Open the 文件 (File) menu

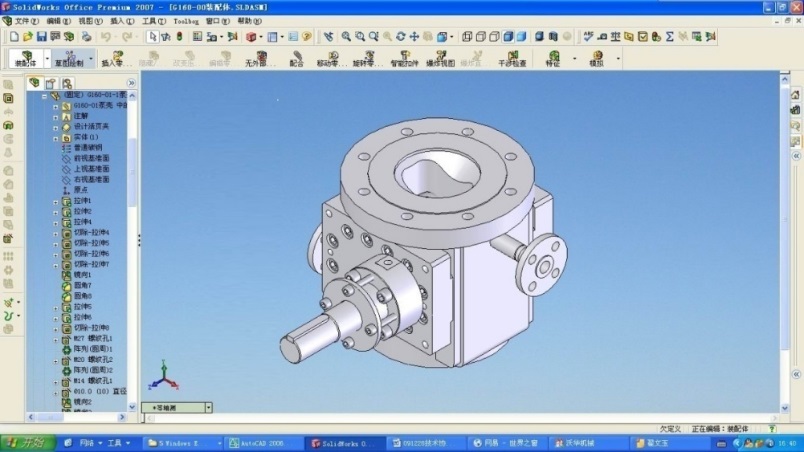click(27, 20)
